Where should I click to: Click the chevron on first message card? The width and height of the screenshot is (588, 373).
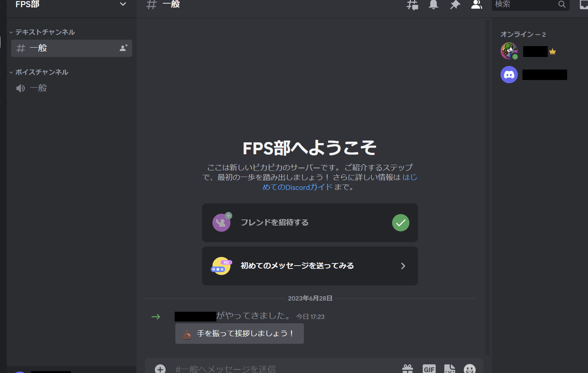pyautogui.click(x=403, y=266)
